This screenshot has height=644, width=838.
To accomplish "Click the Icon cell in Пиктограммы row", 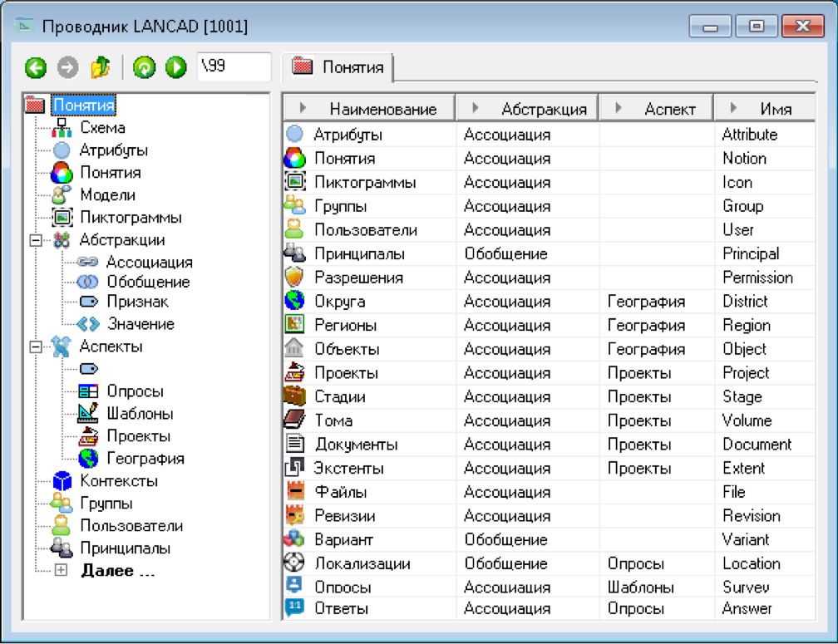I will (737, 182).
